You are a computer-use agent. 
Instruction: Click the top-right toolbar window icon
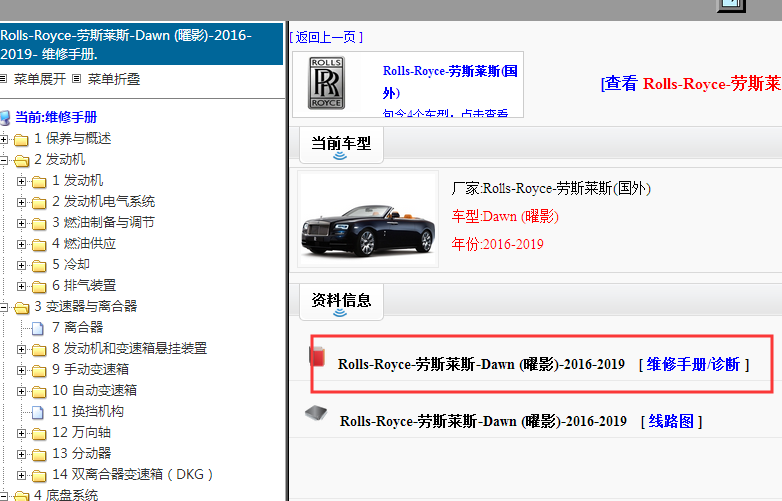(731, 5)
